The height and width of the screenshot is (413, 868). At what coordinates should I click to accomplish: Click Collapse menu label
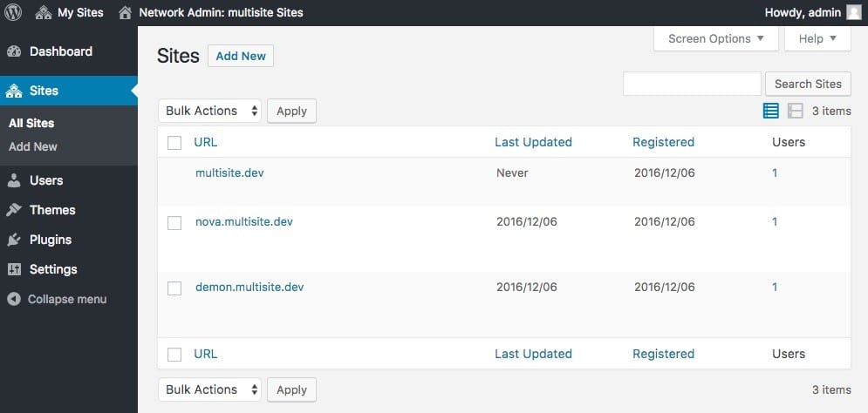[x=67, y=299]
